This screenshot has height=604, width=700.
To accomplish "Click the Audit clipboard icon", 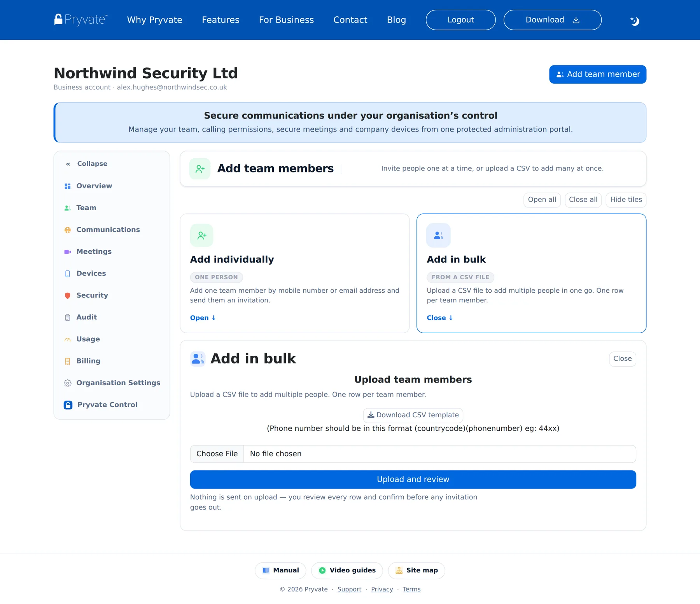I will [x=68, y=317].
